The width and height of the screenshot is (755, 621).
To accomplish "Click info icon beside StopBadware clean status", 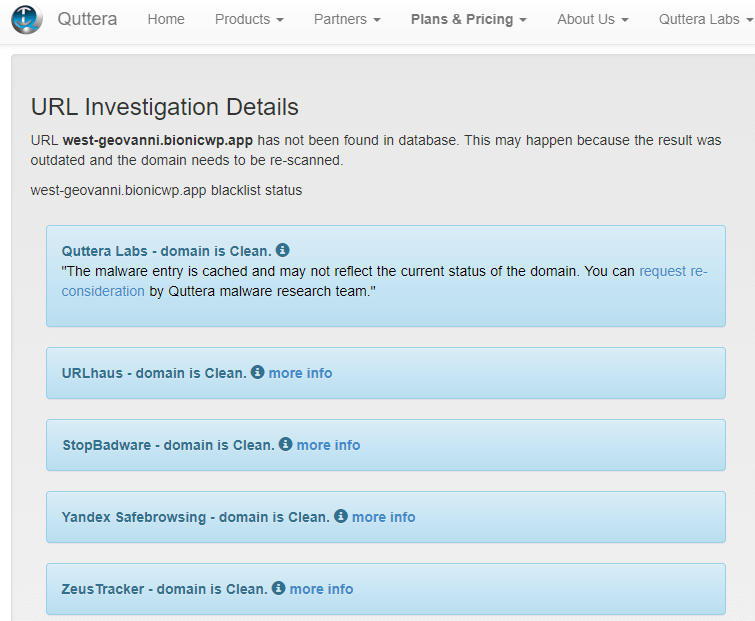I will point(285,444).
